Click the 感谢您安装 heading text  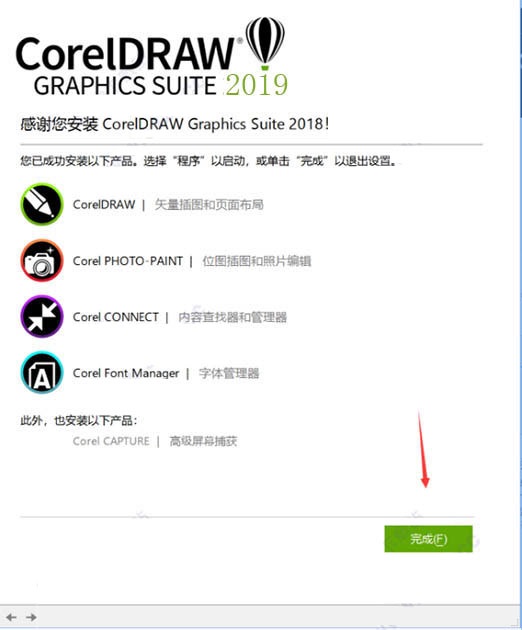59,124
